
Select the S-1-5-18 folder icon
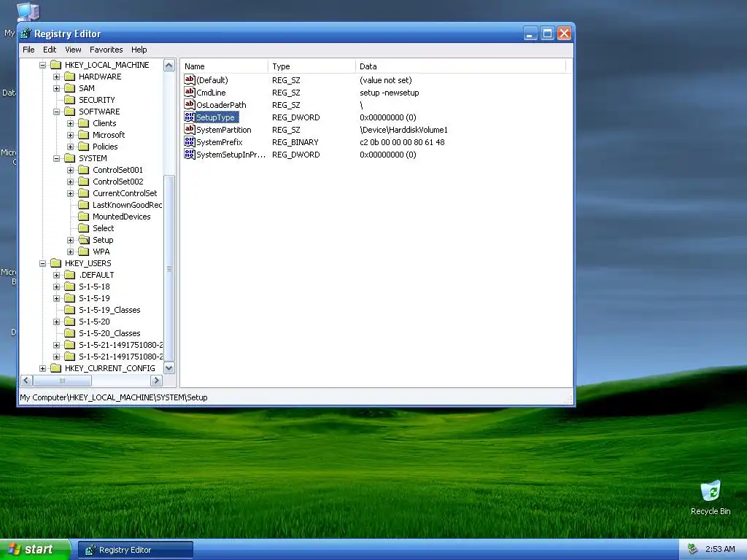(x=70, y=287)
